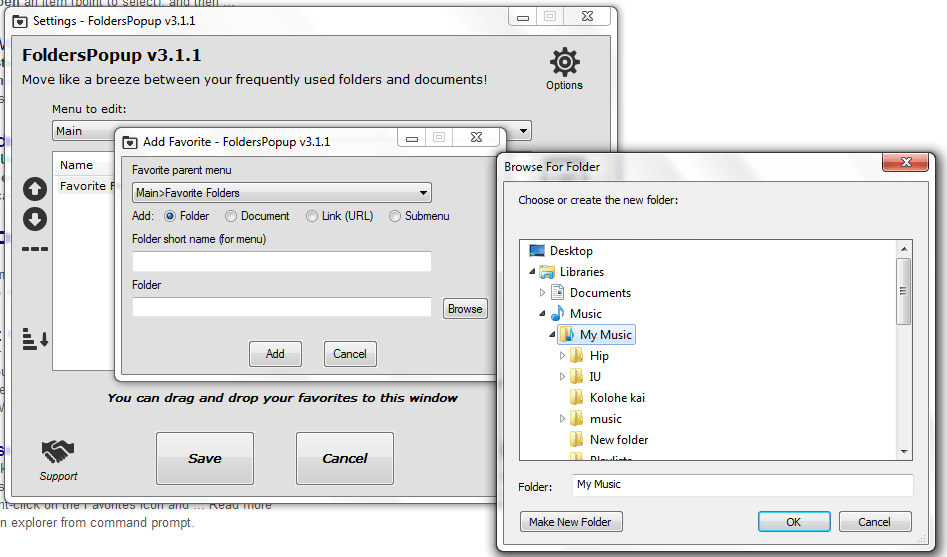Click the New folder icon in tree
The width and height of the screenshot is (947, 557).
pyautogui.click(x=577, y=439)
